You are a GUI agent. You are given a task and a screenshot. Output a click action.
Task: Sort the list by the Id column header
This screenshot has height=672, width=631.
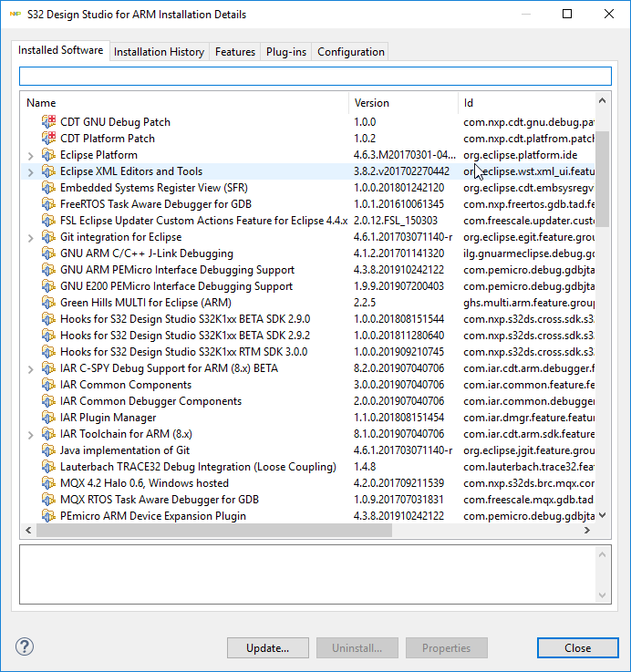pos(526,103)
